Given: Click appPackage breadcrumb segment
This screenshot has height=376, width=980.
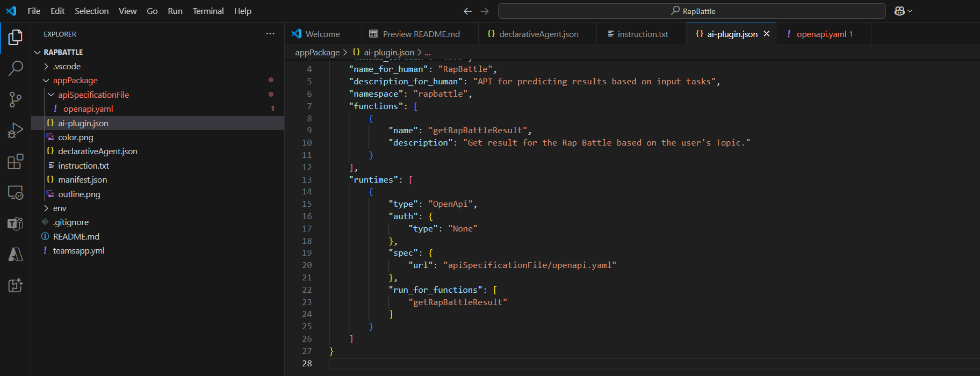Looking at the screenshot, I should pyautogui.click(x=317, y=52).
